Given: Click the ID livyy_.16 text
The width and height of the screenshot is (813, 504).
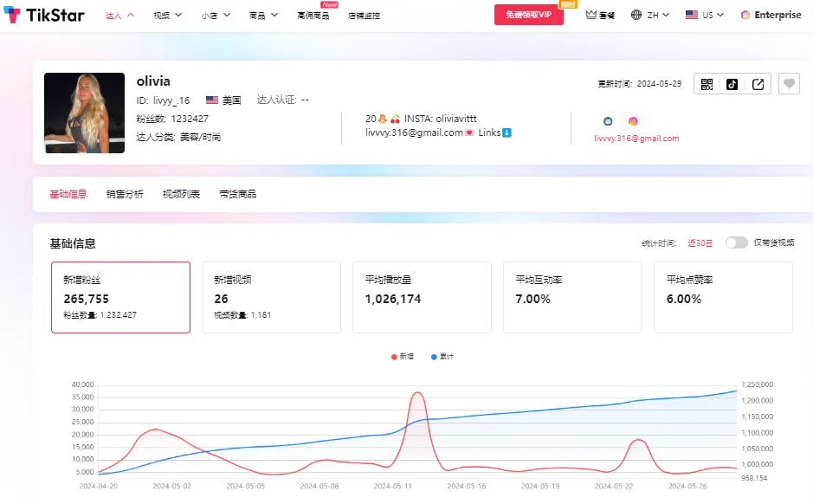Looking at the screenshot, I should [x=163, y=100].
